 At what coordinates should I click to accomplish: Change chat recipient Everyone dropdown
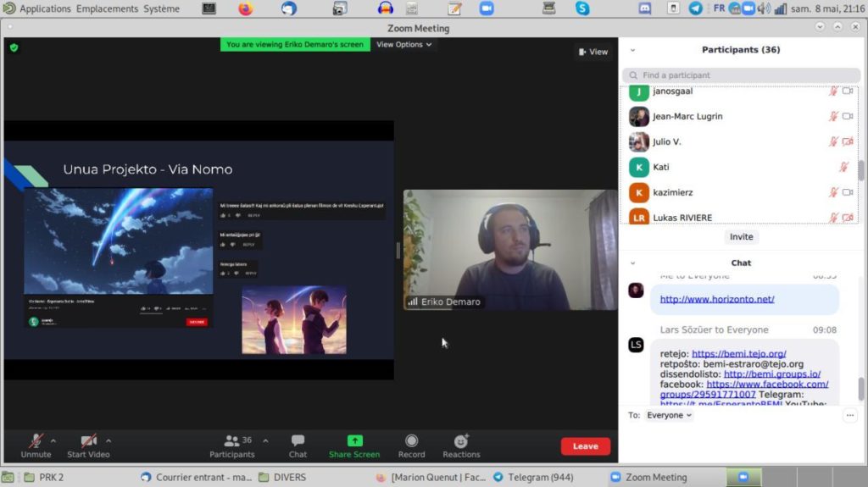pyautogui.click(x=669, y=415)
